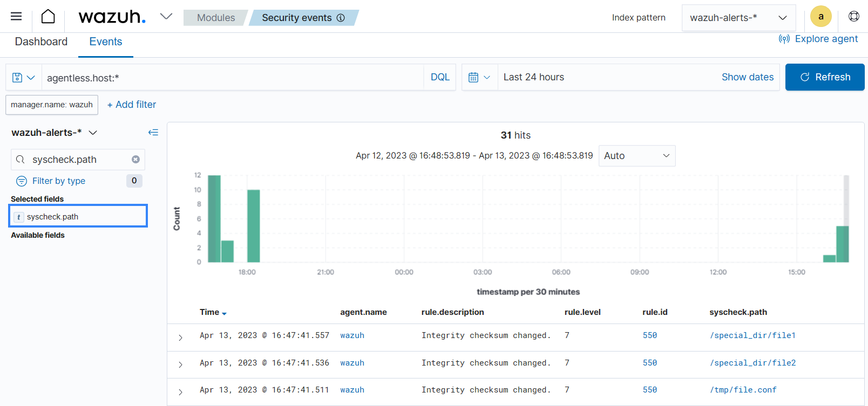This screenshot has width=868, height=406.
Task: Open the calendar quick date menu
Action: pyautogui.click(x=479, y=77)
